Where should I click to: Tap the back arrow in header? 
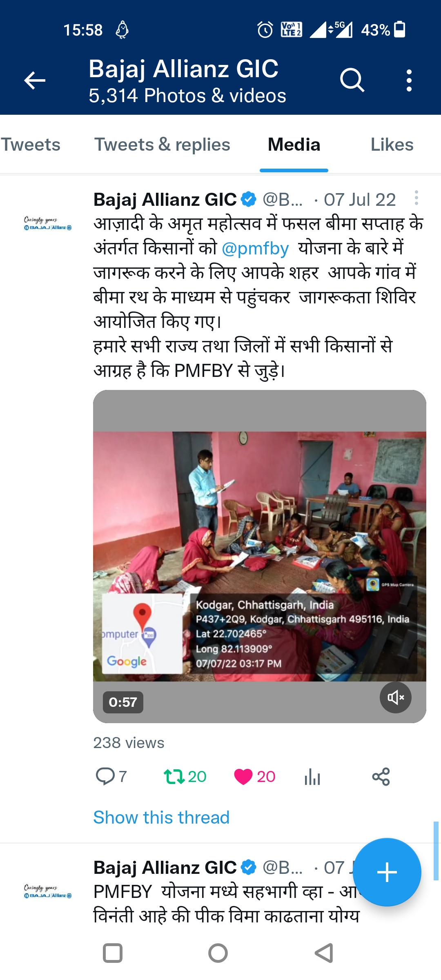35,80
